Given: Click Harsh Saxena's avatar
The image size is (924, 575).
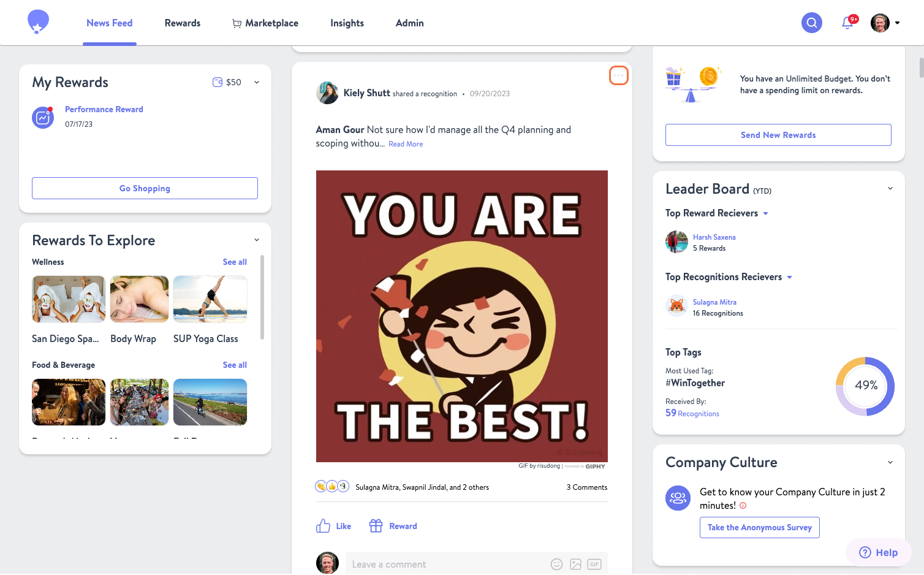Looking at the screenshot, I should (676, 242).
